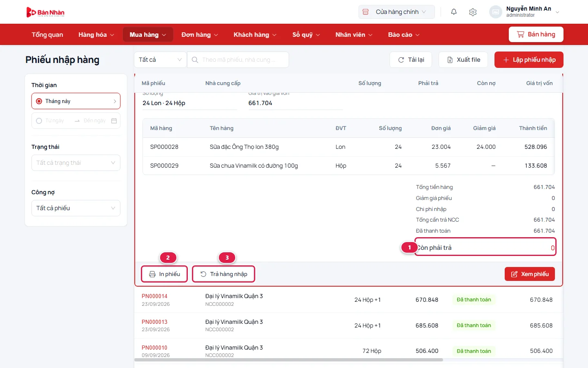Click the search magnifier icon
The width and height of the screenshot is (588, 368).
(x=195, y=60)
